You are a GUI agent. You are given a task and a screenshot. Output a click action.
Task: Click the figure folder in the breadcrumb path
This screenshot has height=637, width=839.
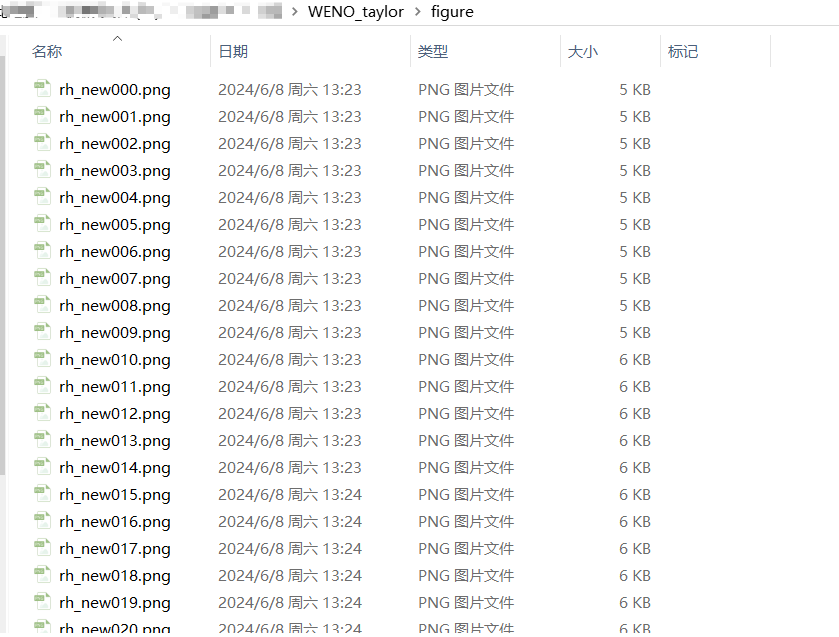(452, 12)
